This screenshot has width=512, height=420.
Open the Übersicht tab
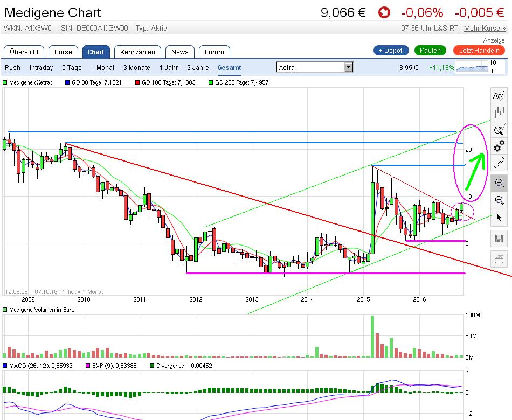point(24,52)
